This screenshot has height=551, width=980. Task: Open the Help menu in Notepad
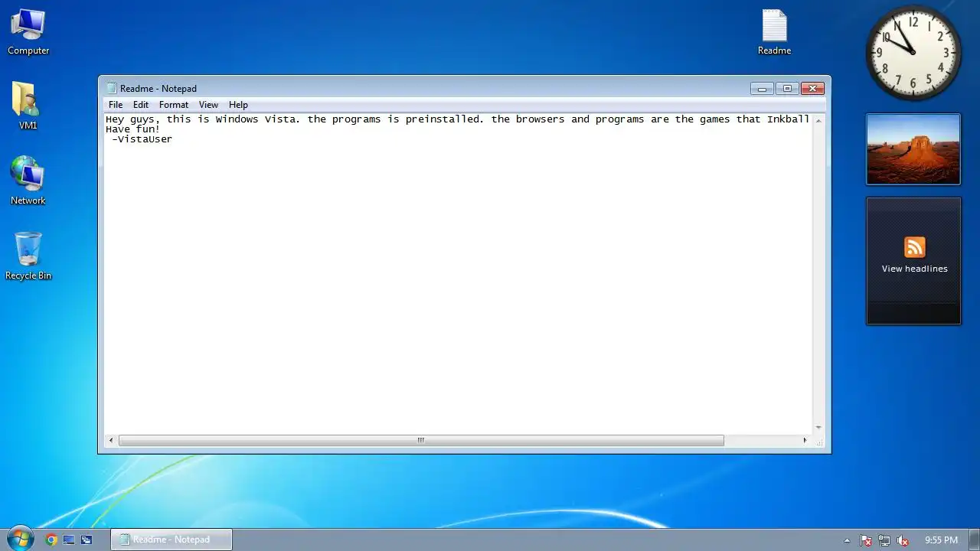point(238,105)
